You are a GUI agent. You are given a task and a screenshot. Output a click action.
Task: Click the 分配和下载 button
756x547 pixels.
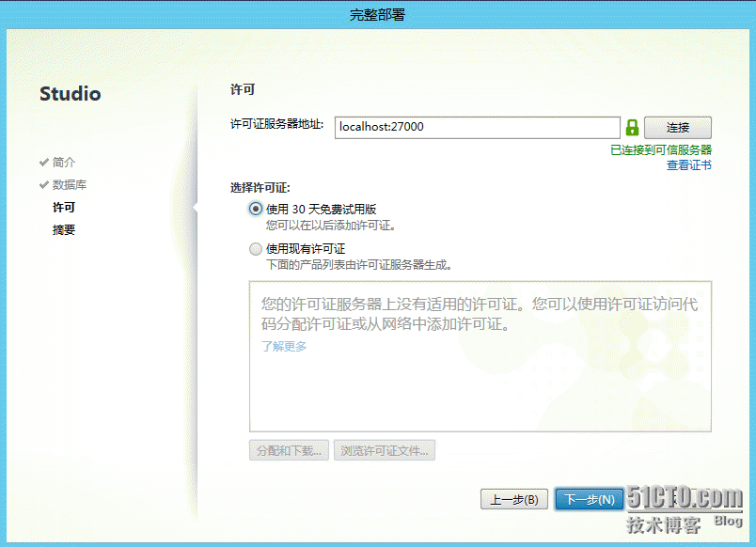click(x=289, y=450)
